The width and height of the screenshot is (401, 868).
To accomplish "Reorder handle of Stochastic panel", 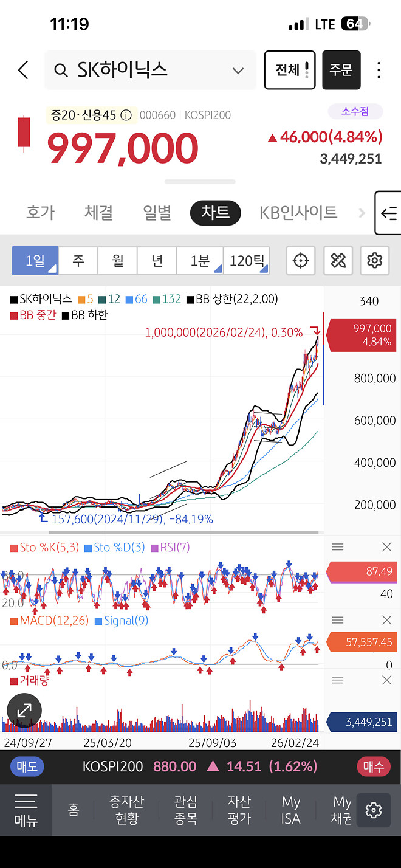I will [x=338, y=547].
